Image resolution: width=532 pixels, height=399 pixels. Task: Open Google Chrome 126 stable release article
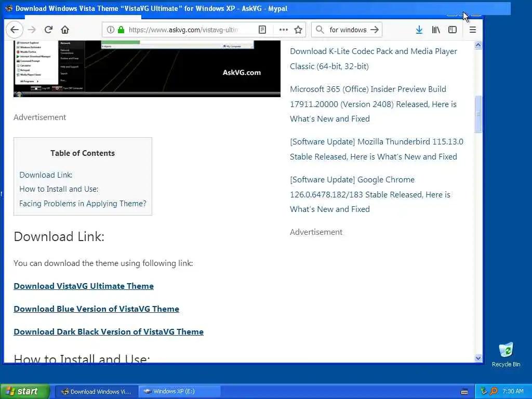coord(370,194)
